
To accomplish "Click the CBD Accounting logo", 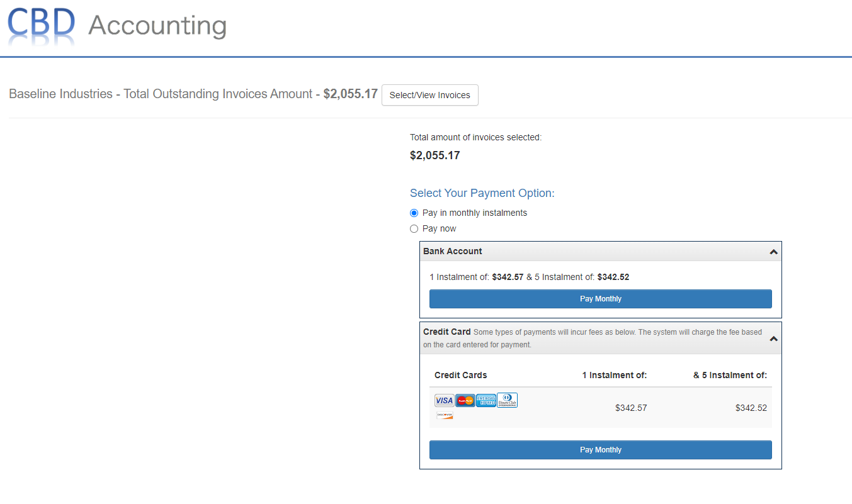I will click(x=116, y=26).
